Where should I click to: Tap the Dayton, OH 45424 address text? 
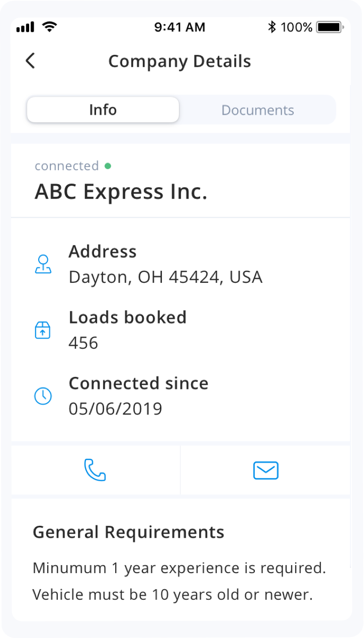coord(165,277)
